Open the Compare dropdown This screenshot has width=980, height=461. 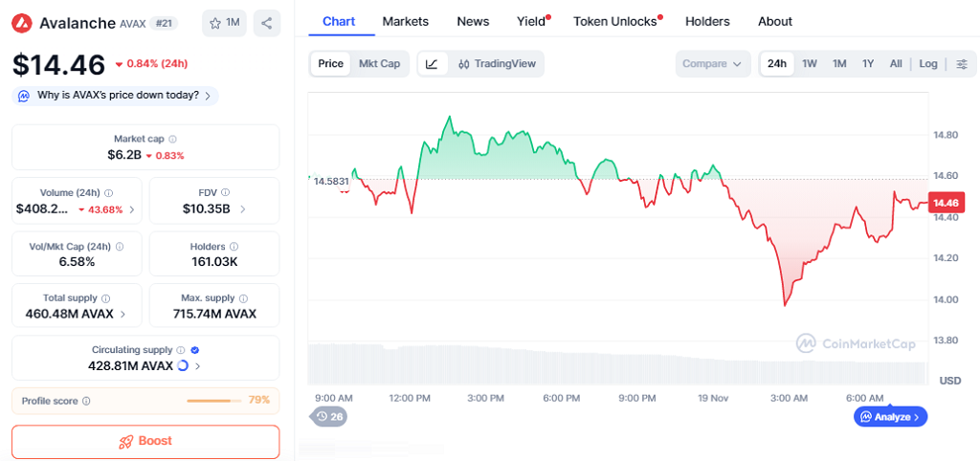coord(711,64)
